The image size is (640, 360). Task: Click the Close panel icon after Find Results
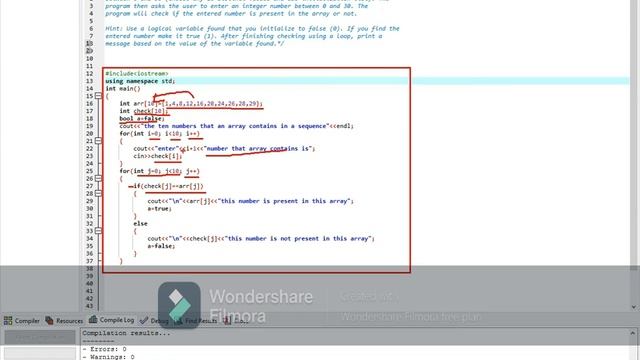(227, 320)
